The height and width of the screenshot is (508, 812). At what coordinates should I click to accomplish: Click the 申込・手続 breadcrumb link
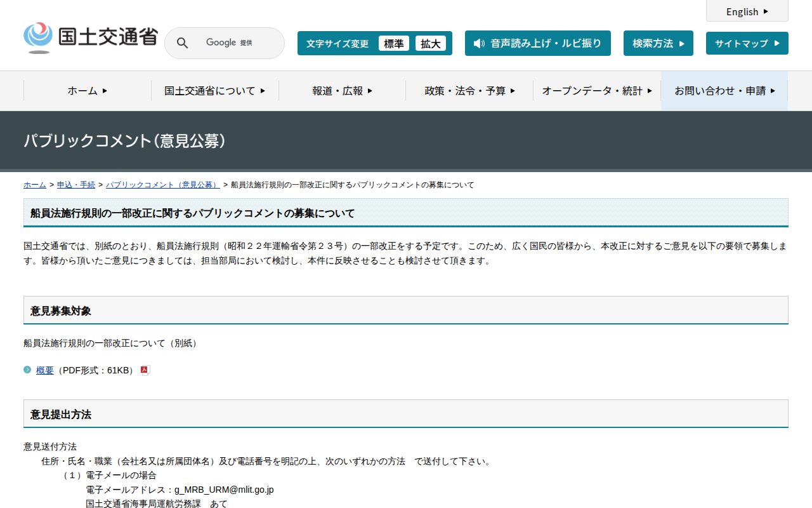pyautogui.click(x=75, y=184)
